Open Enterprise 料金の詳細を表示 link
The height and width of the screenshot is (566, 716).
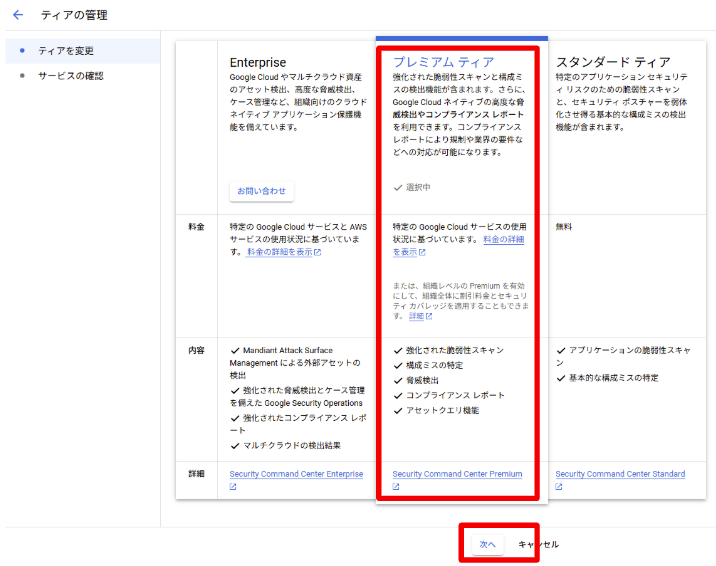tap(284, 252)
